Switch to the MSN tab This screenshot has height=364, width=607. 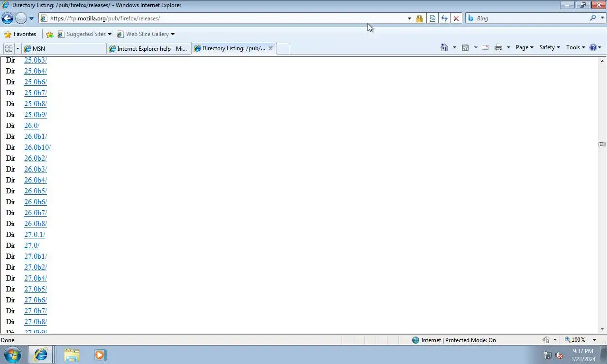pos(64,48)
